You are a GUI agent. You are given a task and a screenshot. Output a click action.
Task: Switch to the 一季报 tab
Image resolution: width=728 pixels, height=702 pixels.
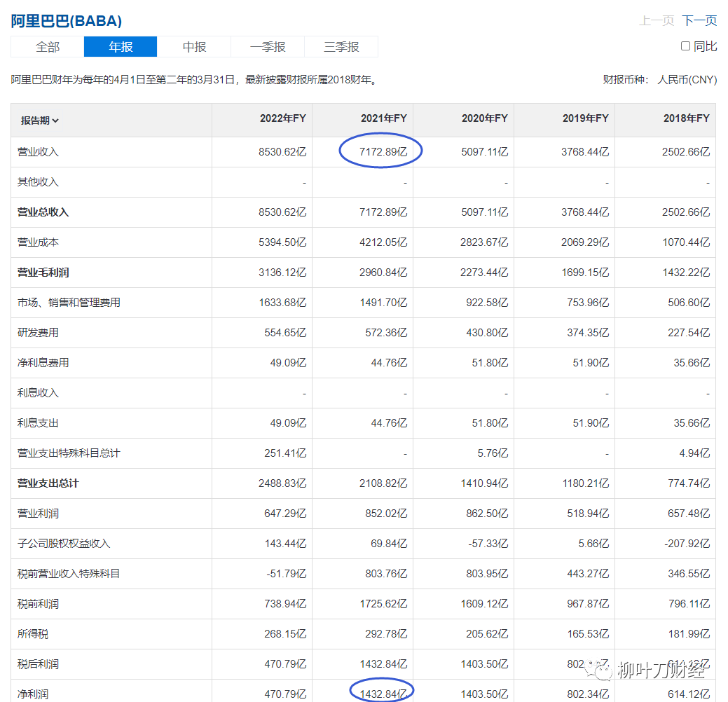tap(268, 47)
